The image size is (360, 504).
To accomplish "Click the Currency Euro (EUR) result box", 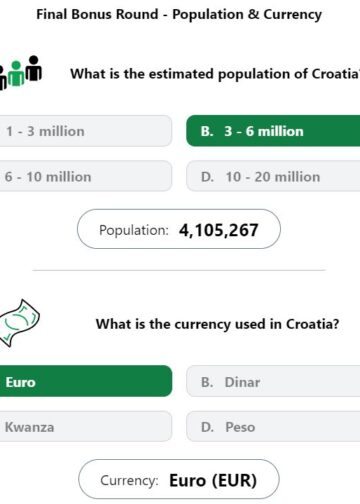I will point(179,479).
